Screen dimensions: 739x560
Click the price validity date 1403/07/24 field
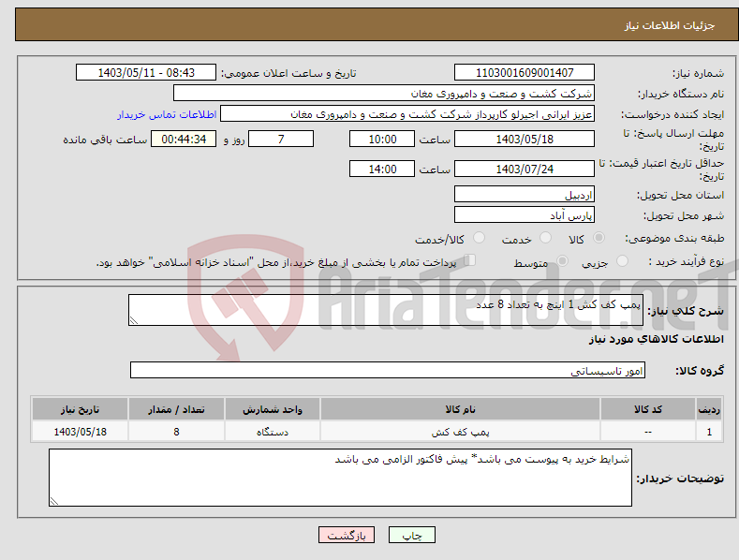525,169
